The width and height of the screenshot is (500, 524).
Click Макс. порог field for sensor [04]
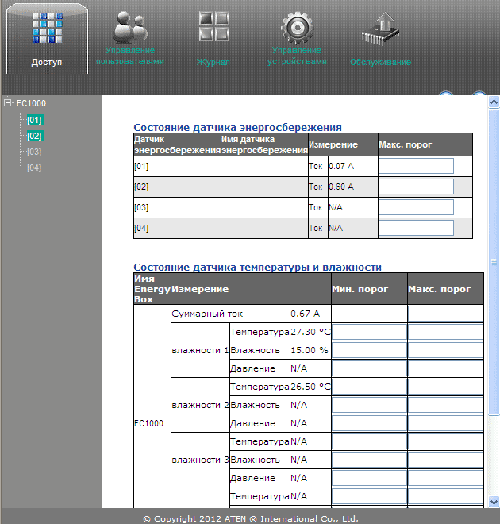tap(416, 228)
